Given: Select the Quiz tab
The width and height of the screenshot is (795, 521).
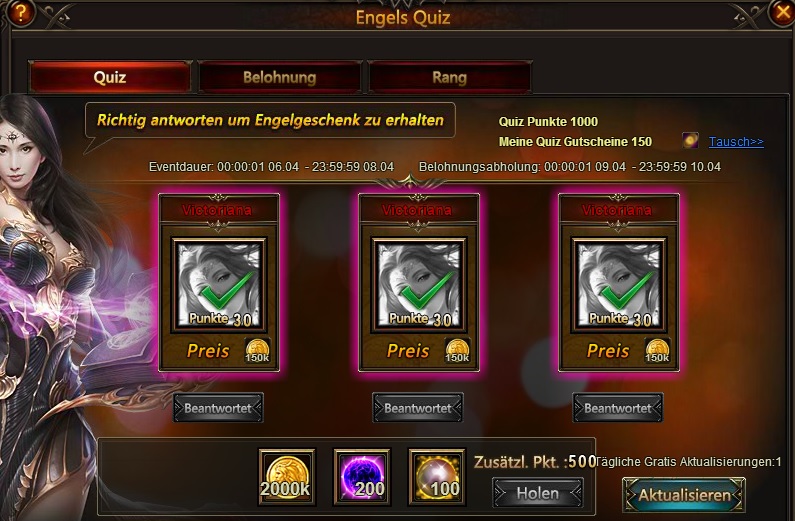Looking at the screenshot, I should tap(110, 77).
